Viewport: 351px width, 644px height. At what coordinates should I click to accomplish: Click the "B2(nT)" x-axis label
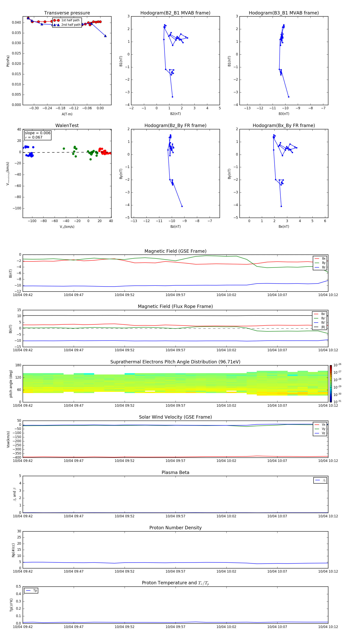click(x=175, y=114)
